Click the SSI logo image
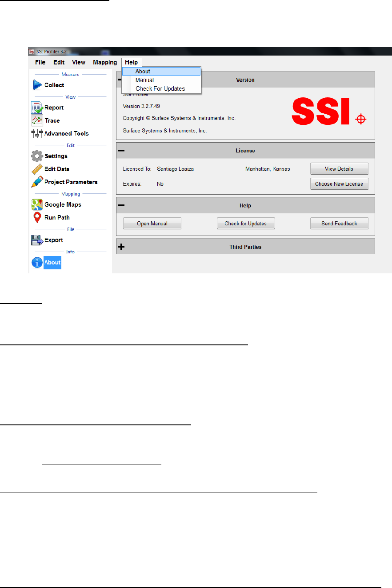 click(x=328, y=112)
